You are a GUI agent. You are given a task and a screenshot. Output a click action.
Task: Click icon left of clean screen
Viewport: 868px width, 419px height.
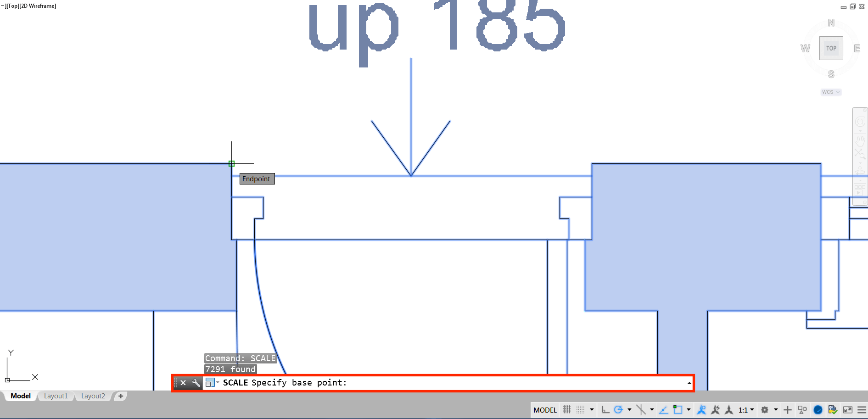pos(833,410)
